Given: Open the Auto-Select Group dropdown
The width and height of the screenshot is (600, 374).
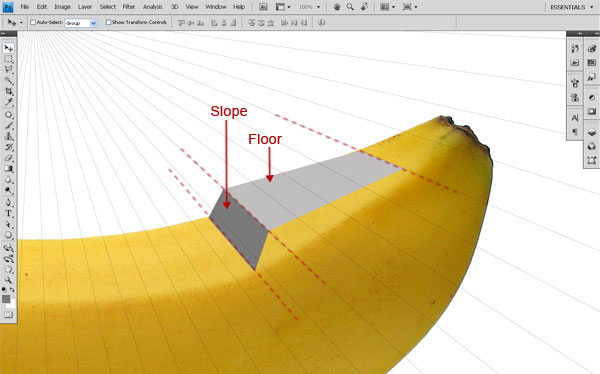Looking at the screenshot, I should coord(81,23).
